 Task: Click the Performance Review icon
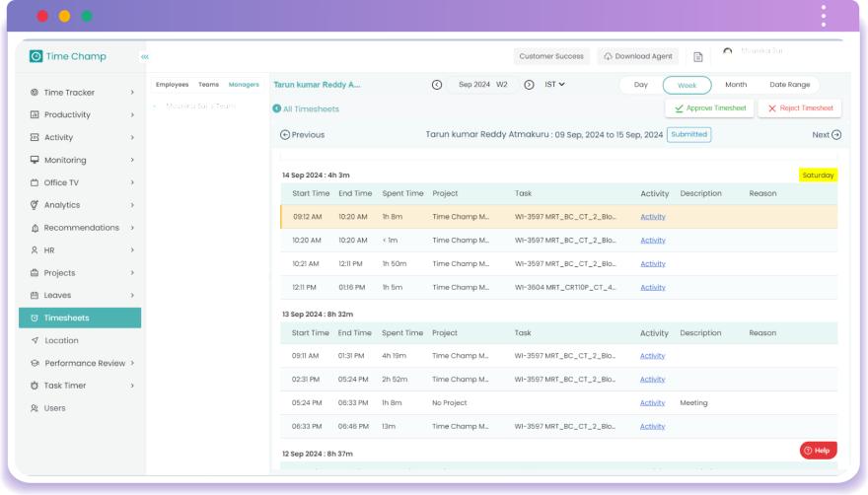[35, 363]
